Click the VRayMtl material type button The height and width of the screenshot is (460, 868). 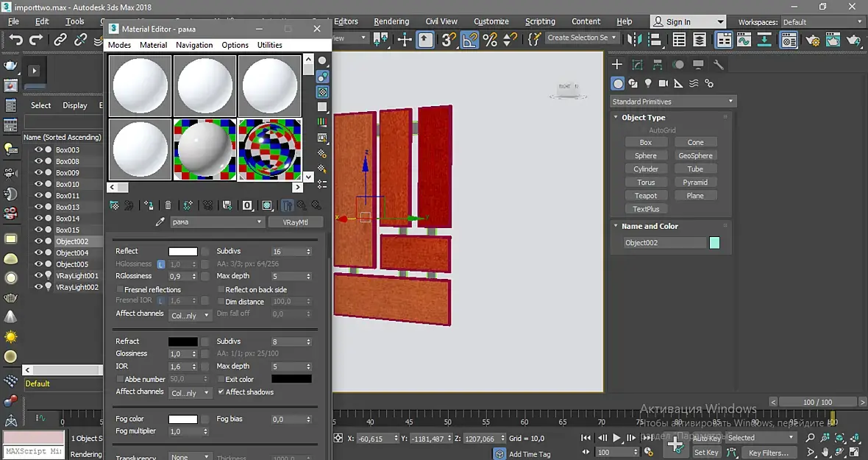(295, 222)
